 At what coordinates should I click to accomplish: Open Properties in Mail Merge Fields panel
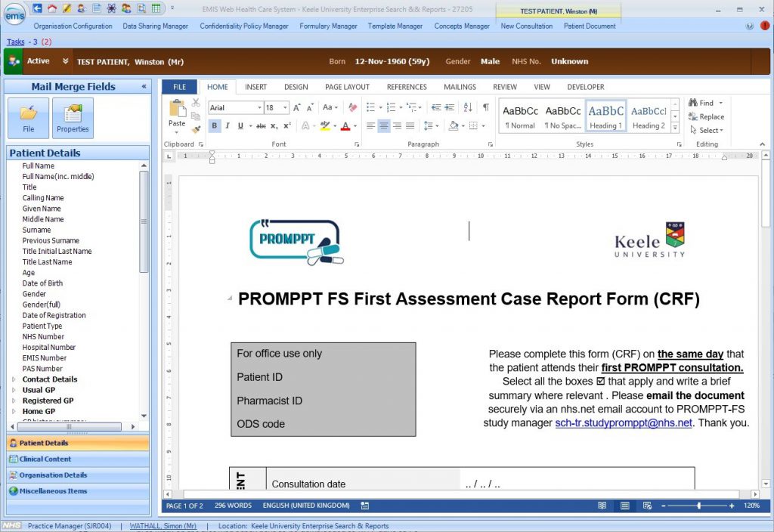pos(73,118)
